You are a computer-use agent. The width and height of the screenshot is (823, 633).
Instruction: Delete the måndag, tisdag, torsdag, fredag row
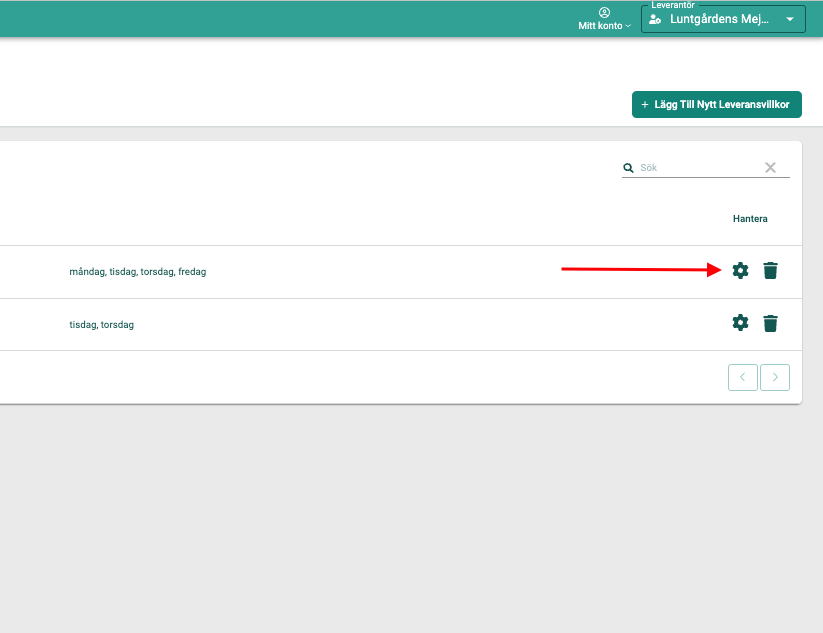click(x=770, y=271)
